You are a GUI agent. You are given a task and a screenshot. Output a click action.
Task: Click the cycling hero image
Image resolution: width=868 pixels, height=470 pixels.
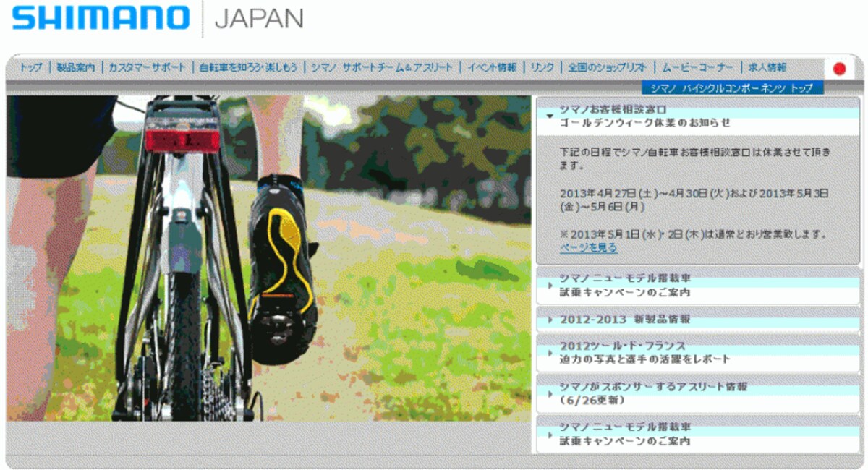pos(268,258)
